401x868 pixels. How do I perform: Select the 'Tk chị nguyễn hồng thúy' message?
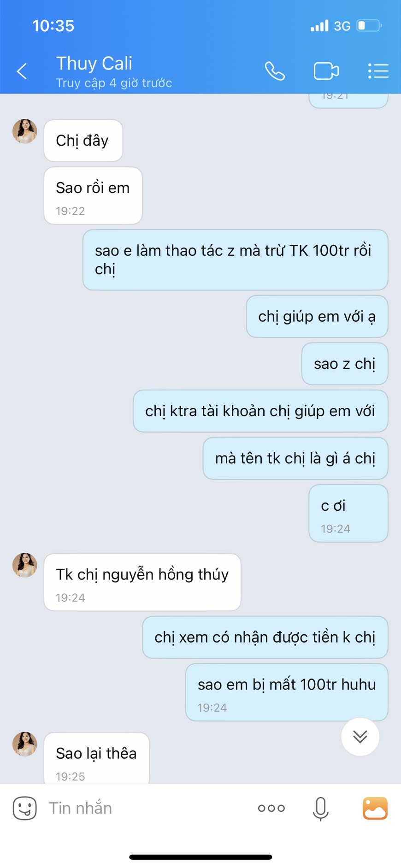[x=142, y=583]
